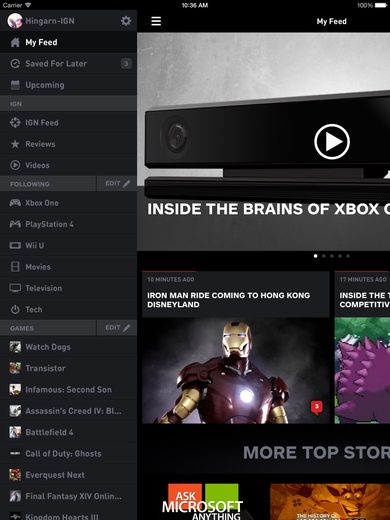This screenshot has width=390, height=520.
Task: Open the Videos section
Action: click(68, 165)
